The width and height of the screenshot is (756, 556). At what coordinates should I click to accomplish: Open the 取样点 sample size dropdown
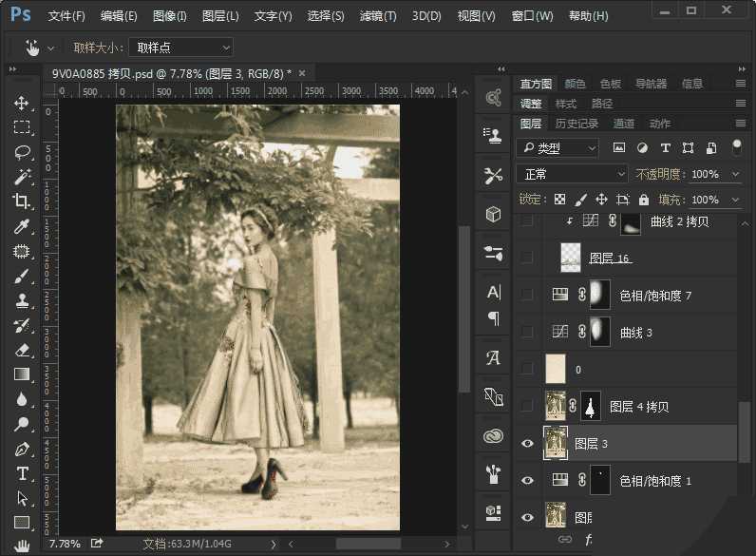pyautogui.click(x=182, y=47)
